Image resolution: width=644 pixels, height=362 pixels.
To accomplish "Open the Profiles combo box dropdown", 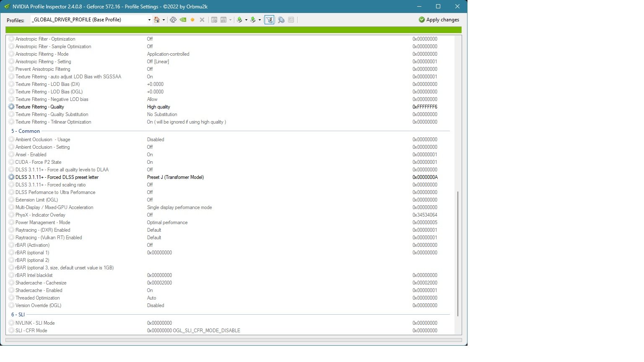I will point(149,20).
